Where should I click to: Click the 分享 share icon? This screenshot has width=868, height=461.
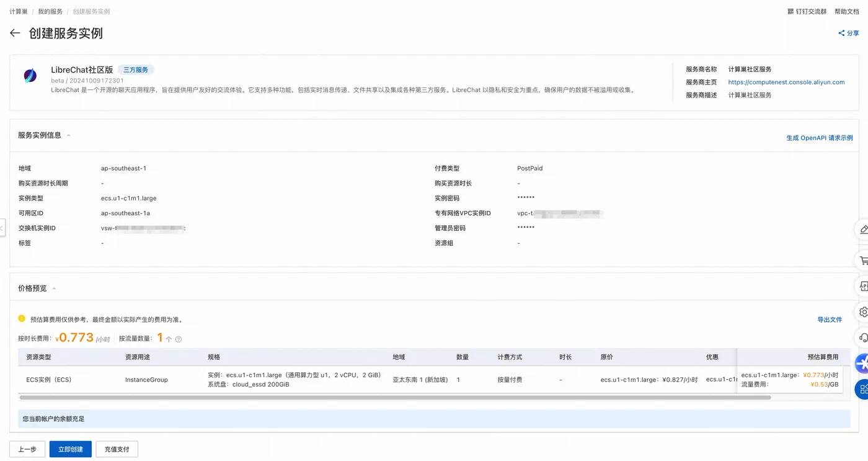[x=841, y=34]
